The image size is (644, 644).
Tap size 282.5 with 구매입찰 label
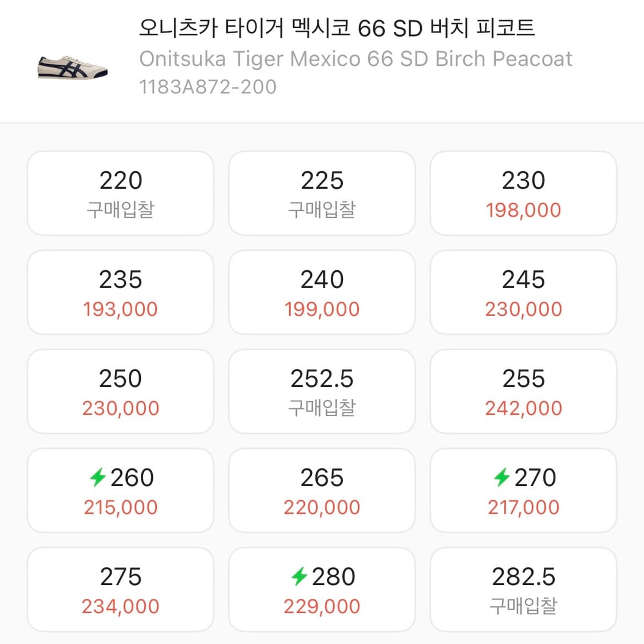523,589
